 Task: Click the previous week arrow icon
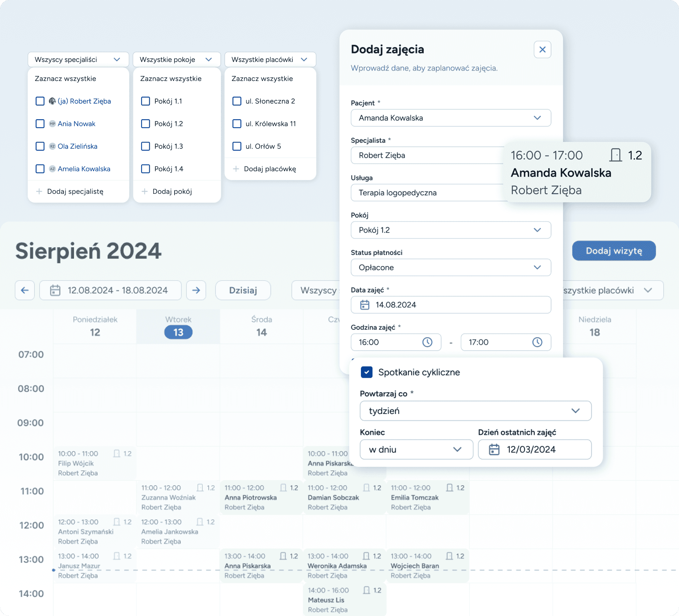(x=24, y=290)
